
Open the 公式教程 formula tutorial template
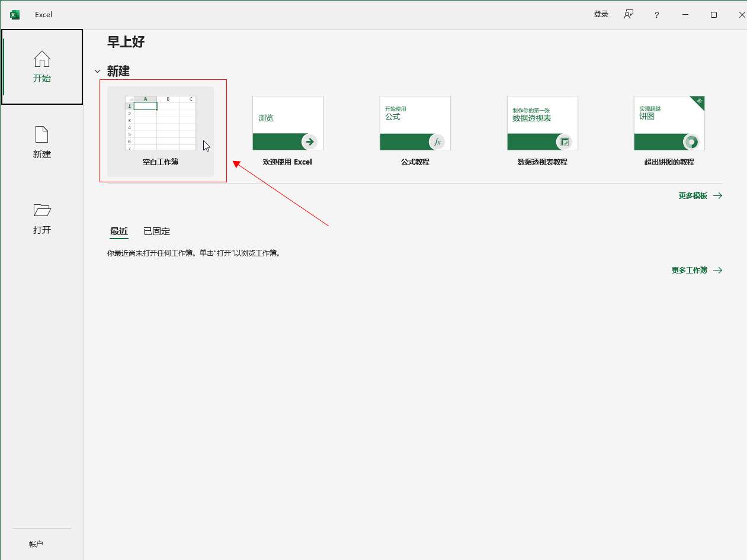(x=415, y=132)
